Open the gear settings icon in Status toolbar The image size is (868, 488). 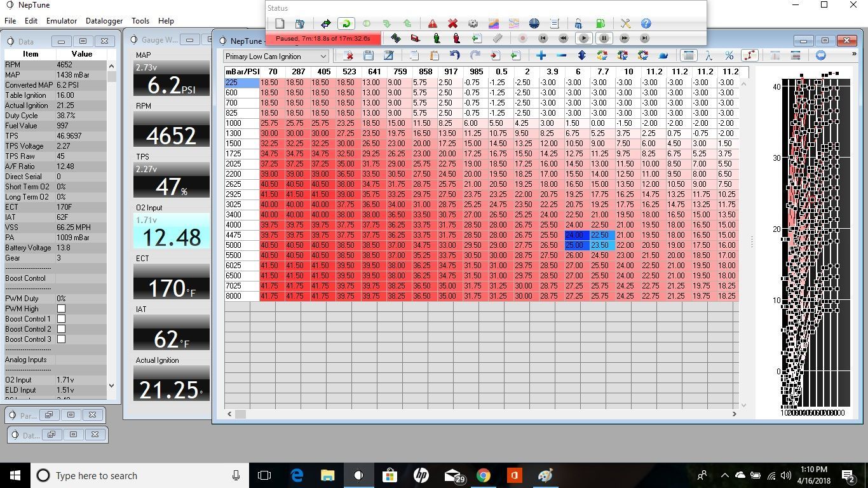[473, 24]
